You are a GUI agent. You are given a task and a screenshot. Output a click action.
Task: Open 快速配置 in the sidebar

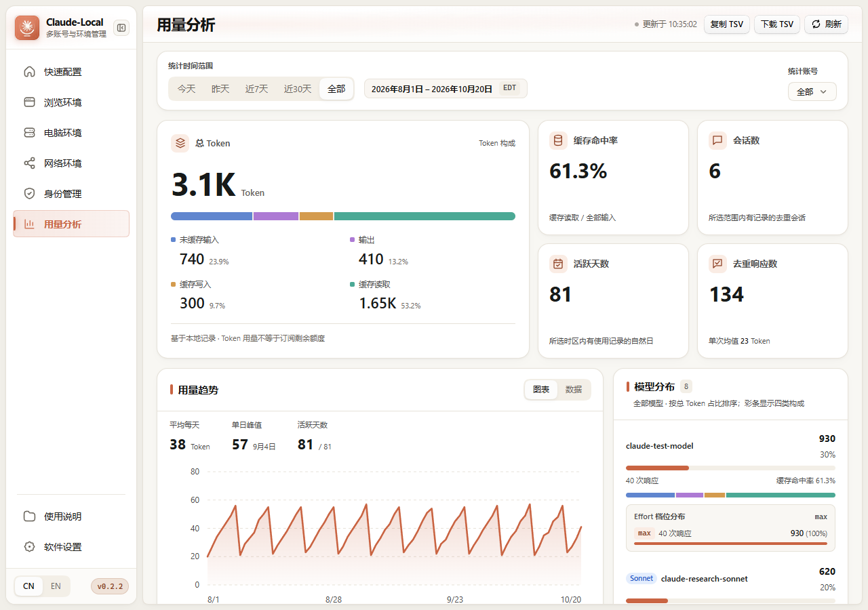pyautogui.click(x=71, y=72)
